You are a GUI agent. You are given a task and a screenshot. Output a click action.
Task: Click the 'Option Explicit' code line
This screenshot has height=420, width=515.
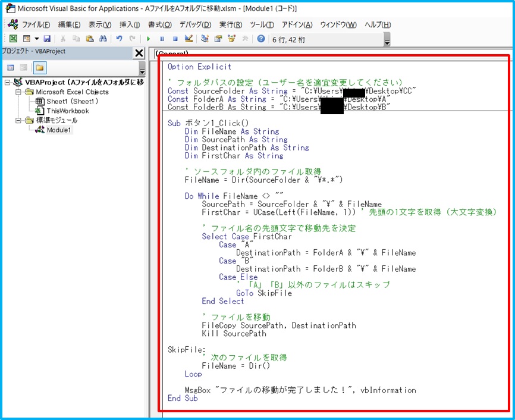pyautogui.click(x=199, y=67)
